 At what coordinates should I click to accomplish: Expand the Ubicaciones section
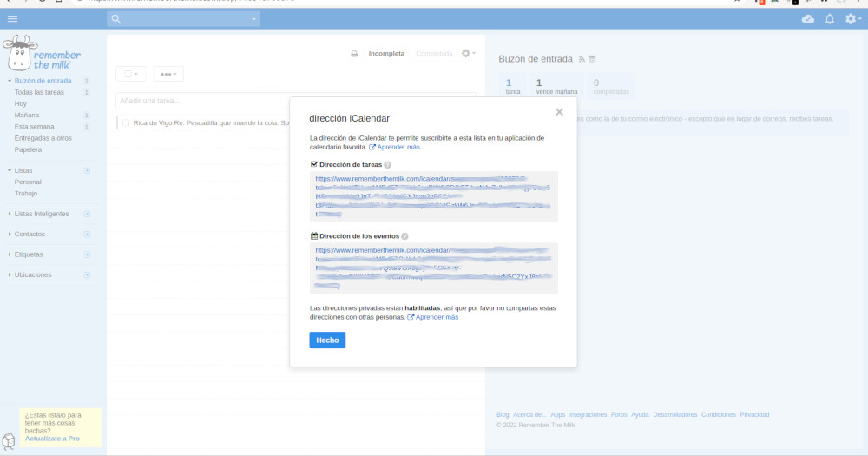click(x=10, y=274)
